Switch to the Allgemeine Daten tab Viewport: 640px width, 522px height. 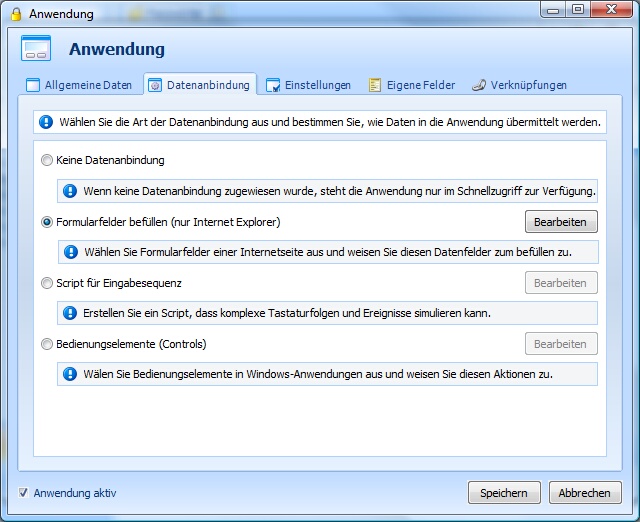tap(79, 85)
